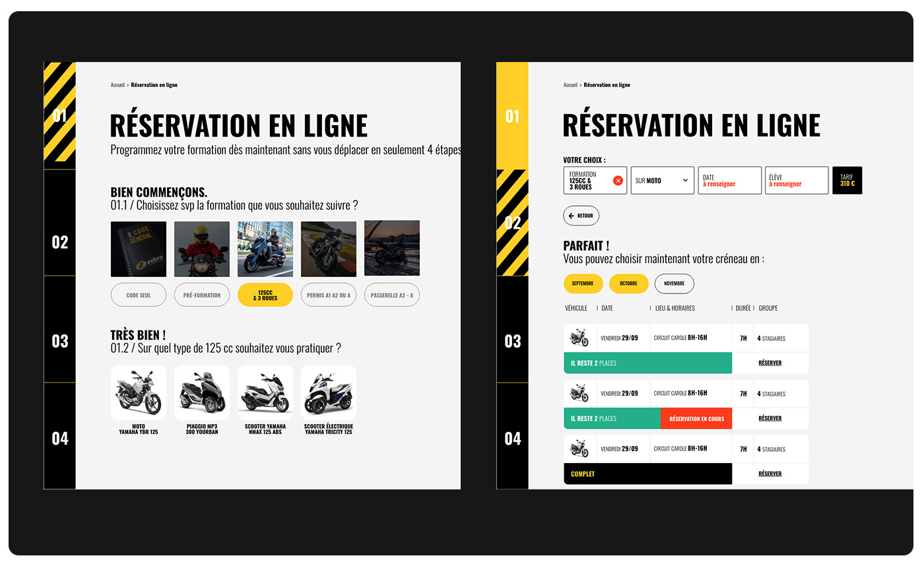Select the Novembre month pill
Viewport: 924px width, 562px height.
point(674,284)
